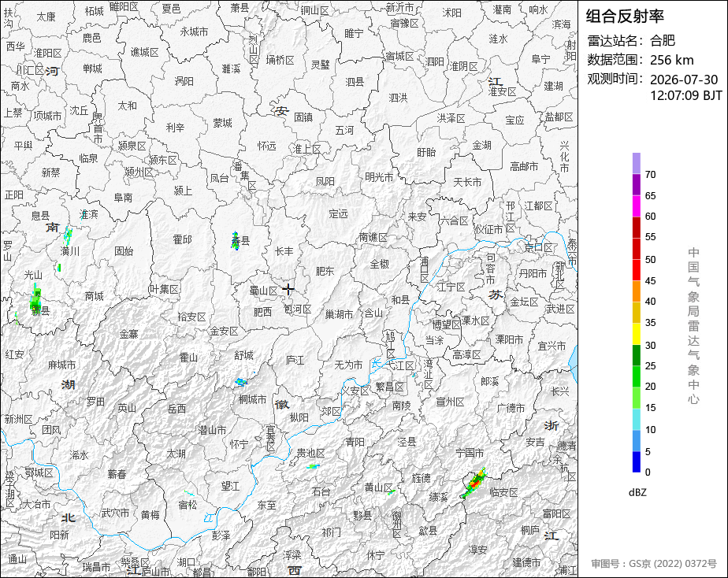Image resolution: width=728 pixels, height=578 pixels.
Task: Click the echo patch north of 潢川
Action: (x=68, y=235)
